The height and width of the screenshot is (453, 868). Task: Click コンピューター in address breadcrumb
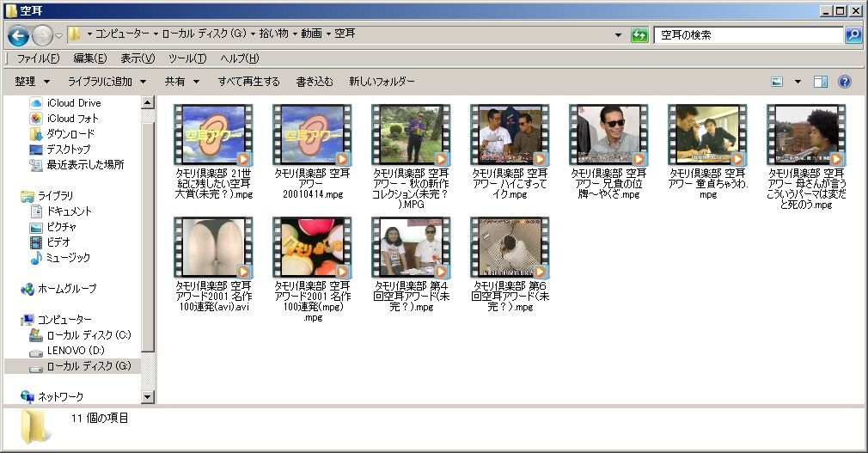pyautogui.click(x=122, y=34)
